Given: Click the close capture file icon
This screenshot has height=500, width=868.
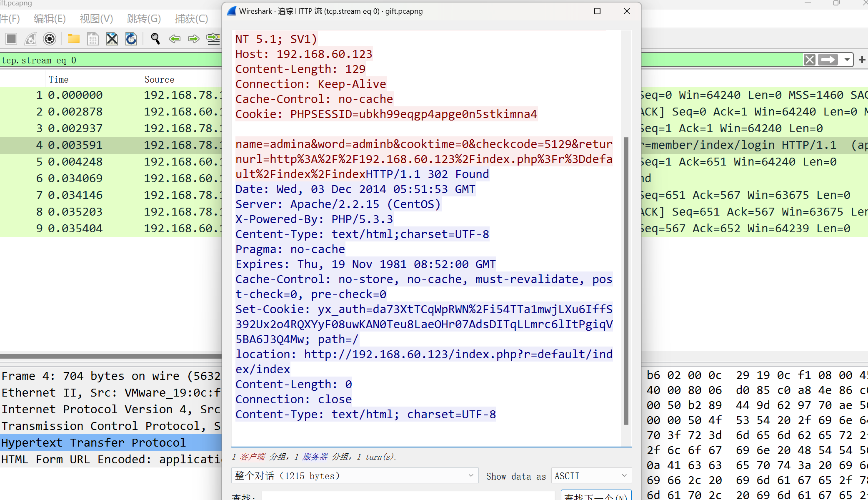Looking at the screenshot, I should point(112,39).
